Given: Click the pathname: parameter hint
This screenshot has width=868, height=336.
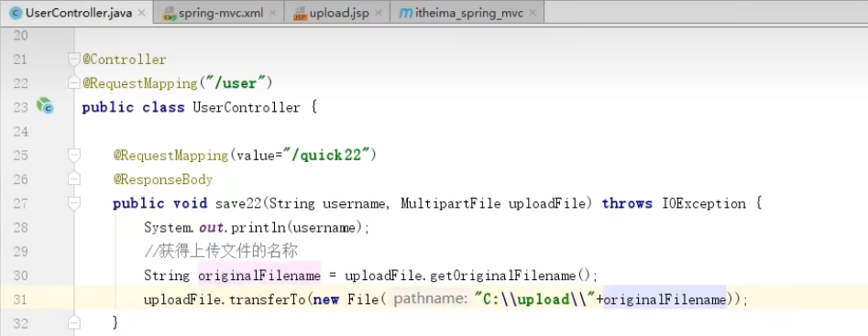Looking at the screenshot, I should click(x=431, y=299).
